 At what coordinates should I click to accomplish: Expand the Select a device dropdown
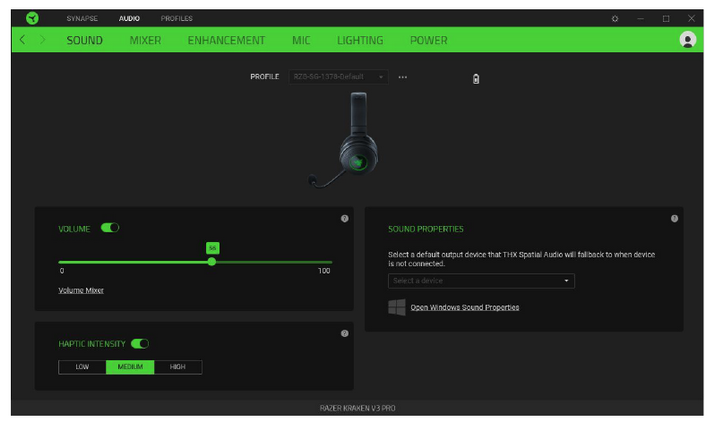481,281
